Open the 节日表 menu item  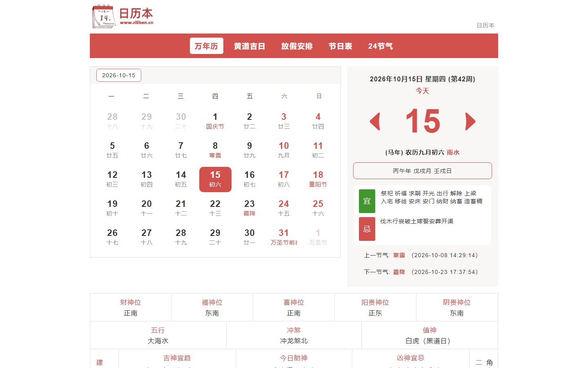[340, 46]
